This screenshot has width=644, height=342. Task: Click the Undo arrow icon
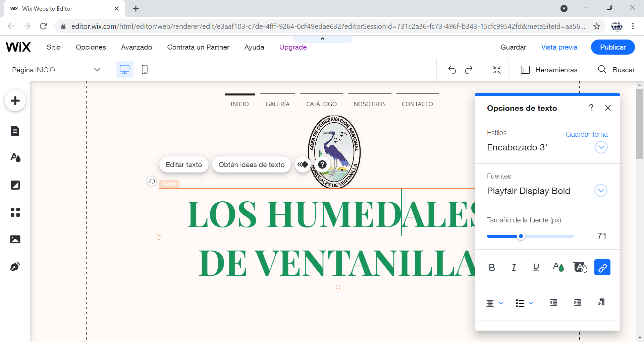click(x=452, y=70)
